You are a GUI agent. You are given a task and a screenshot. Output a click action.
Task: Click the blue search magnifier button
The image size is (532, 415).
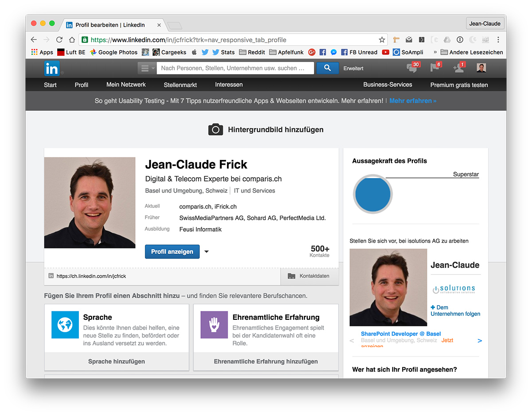328,68
